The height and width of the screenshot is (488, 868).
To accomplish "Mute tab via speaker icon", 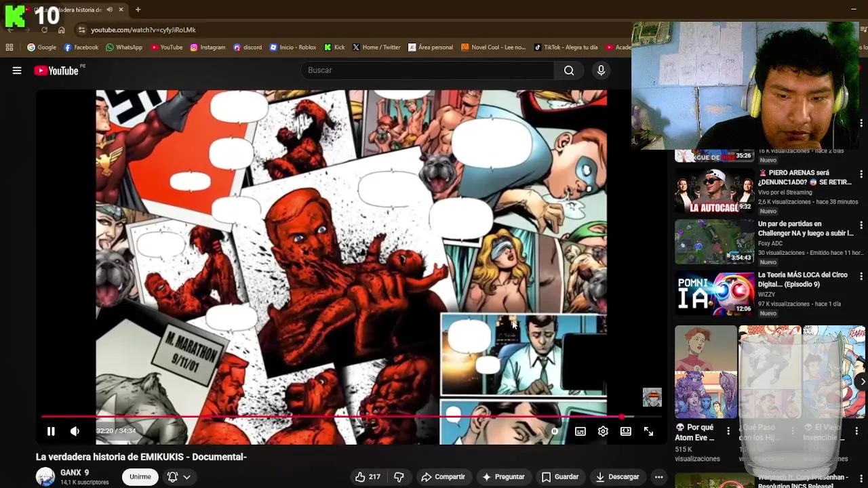I will click(x=109, y=9).
